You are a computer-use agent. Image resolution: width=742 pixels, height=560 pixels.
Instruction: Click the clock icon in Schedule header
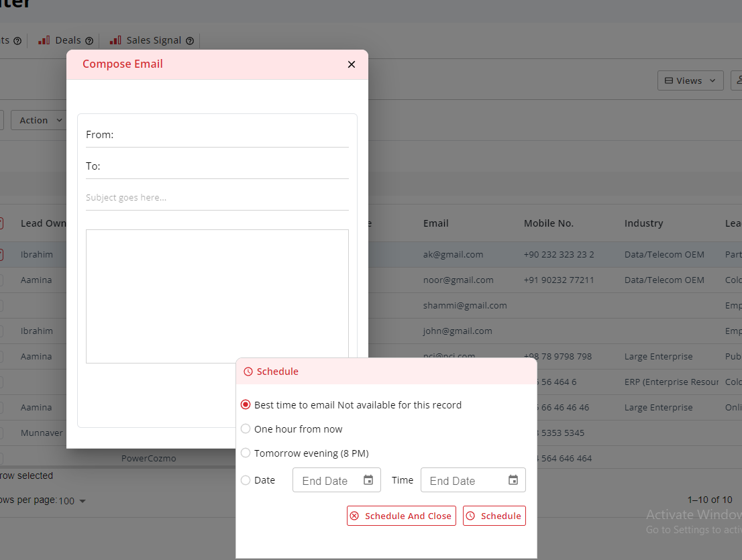coord(248,372)
